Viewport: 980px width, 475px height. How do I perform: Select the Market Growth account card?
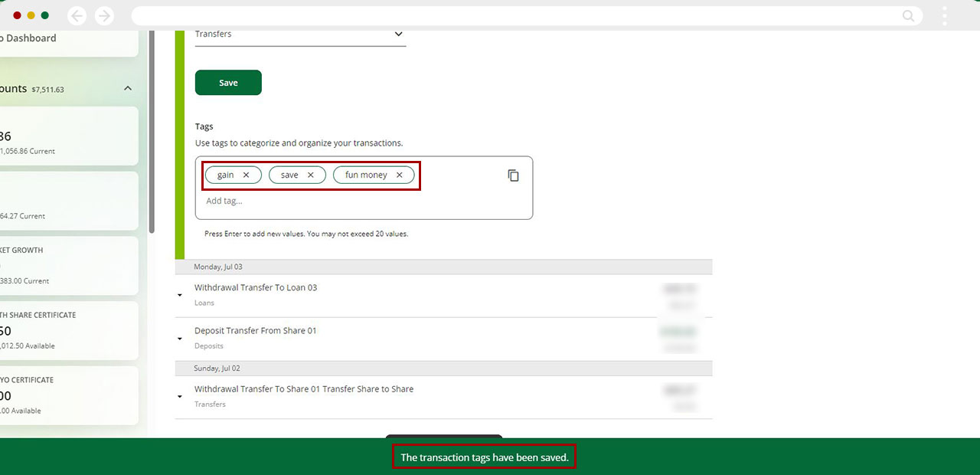(x=67, y=265)
